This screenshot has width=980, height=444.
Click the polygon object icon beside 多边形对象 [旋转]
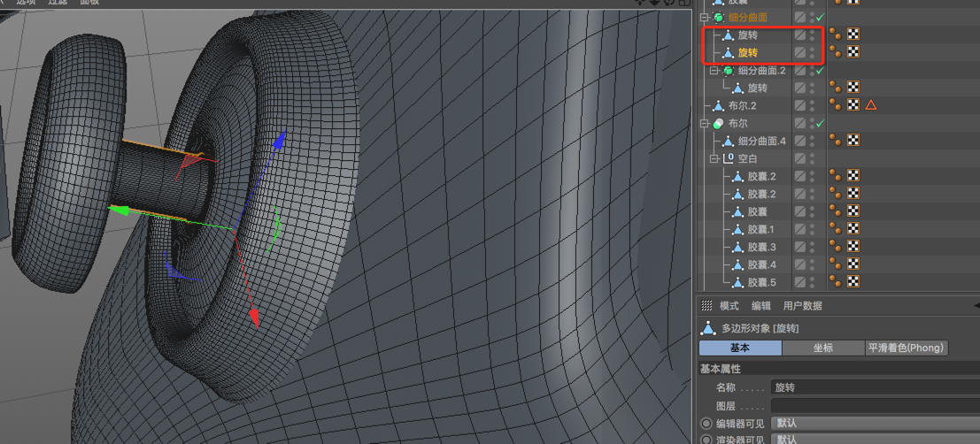click(x=708, y=328)
